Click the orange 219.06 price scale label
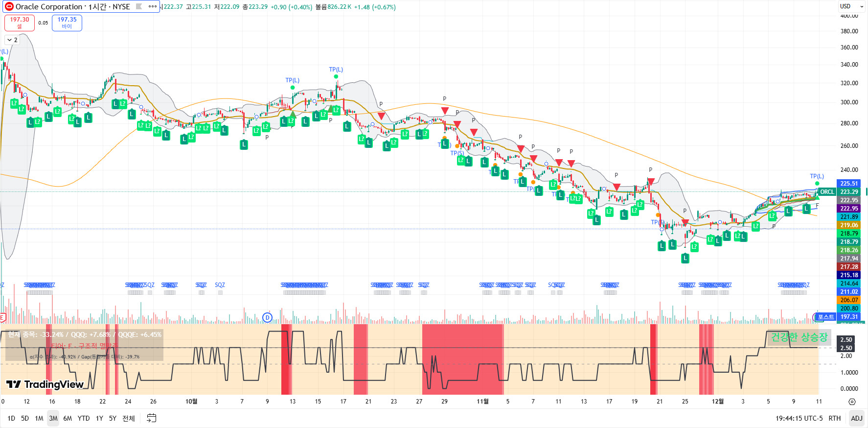 pyautogui.click(x=849, y=225)
